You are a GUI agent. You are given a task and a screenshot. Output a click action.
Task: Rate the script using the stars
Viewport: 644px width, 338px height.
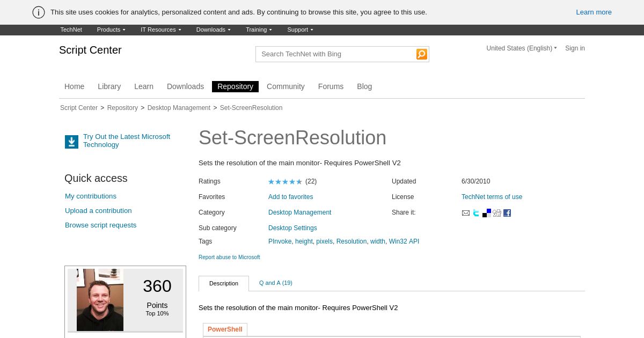coord(285,182)
